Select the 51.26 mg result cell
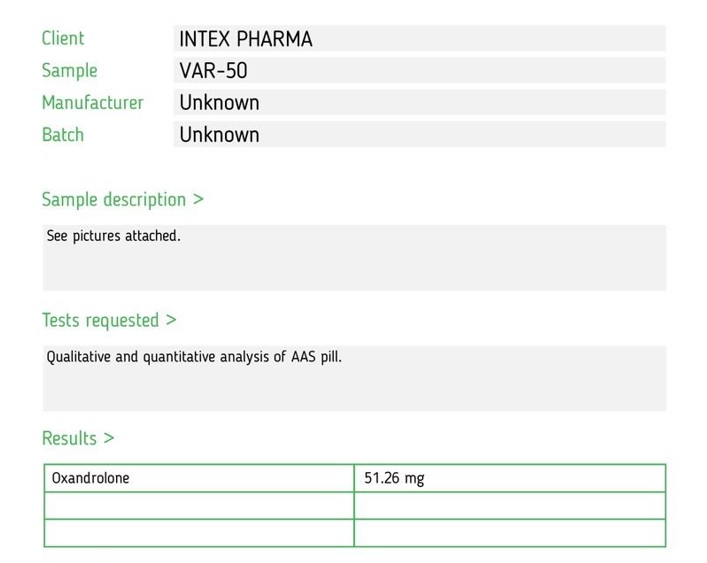This screenshot has height=563, width=707. tap(510, 478)
